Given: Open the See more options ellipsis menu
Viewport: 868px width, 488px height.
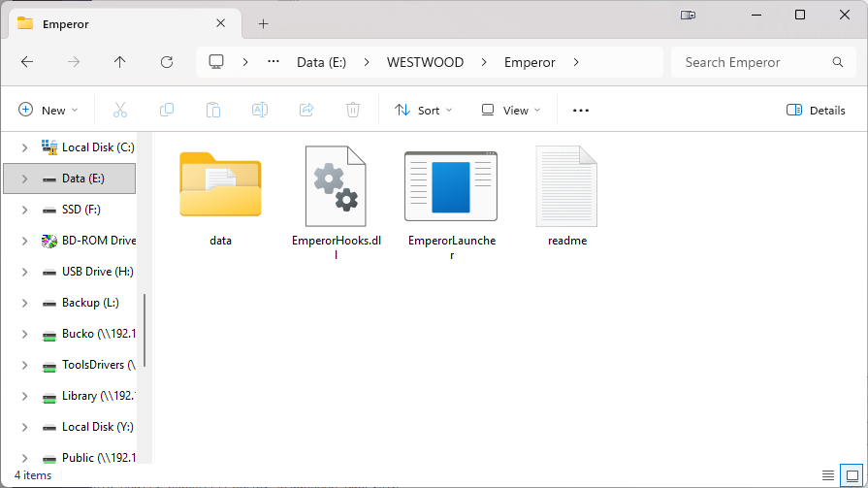Looking at the screenshot, I should [581, 111].
